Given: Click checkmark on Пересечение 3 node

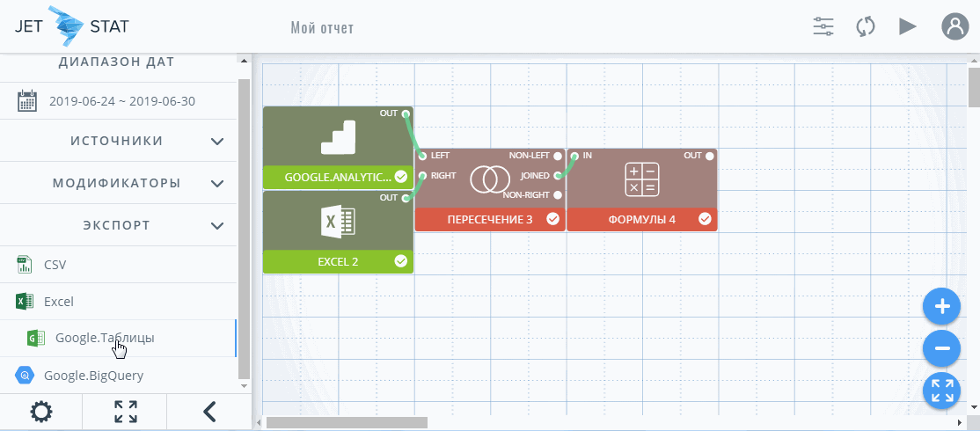Looking at the screenshot, I should point(552,219).
